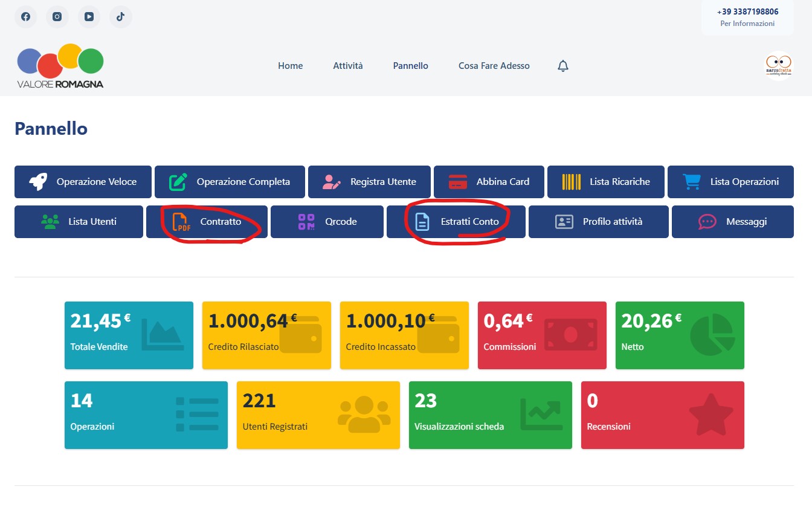Click the Valore Romagna logo
The height and width of the screenshot is (507, 812).
point(60,66)
